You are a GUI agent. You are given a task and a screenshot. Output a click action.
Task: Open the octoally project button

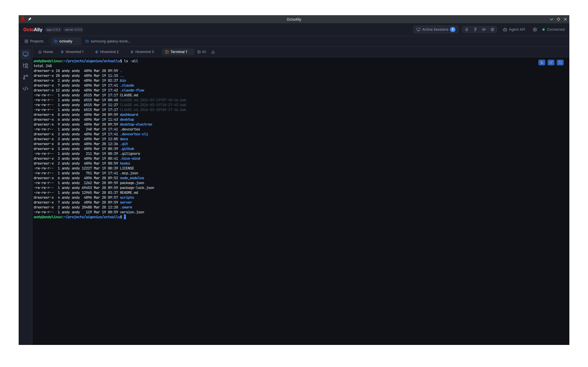66,41
